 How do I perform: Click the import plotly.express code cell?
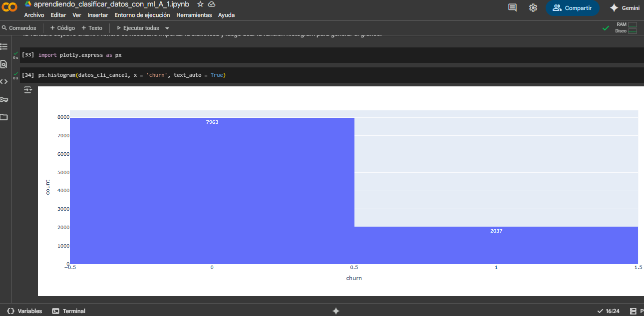pyautogui.click(x=332, y=55)
